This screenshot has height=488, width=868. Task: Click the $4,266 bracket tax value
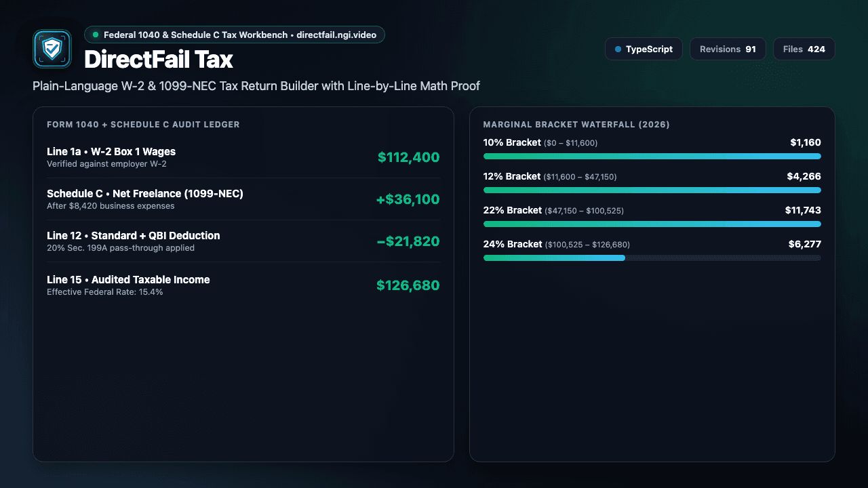click(x=804, y=176)
